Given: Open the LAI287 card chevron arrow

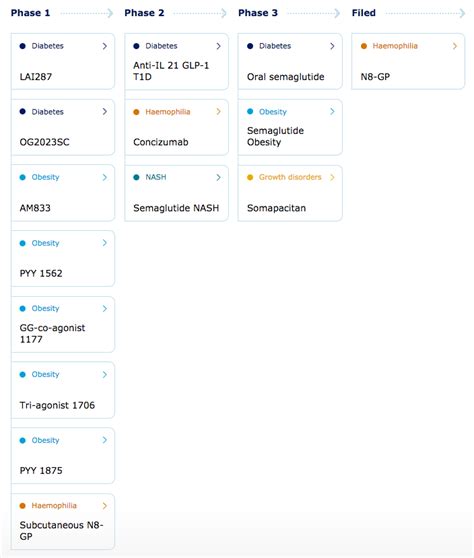Looking at the screenshot, I should click(x=105, y=46).
